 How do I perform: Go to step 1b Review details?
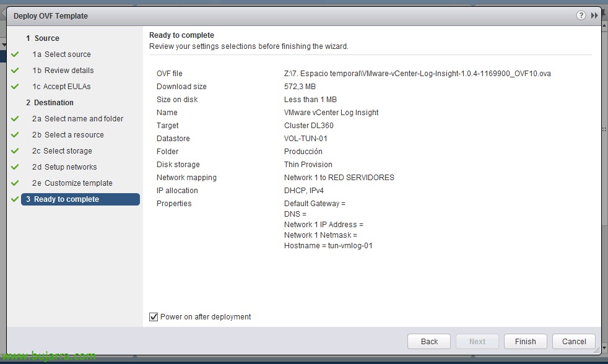point(63,70)
